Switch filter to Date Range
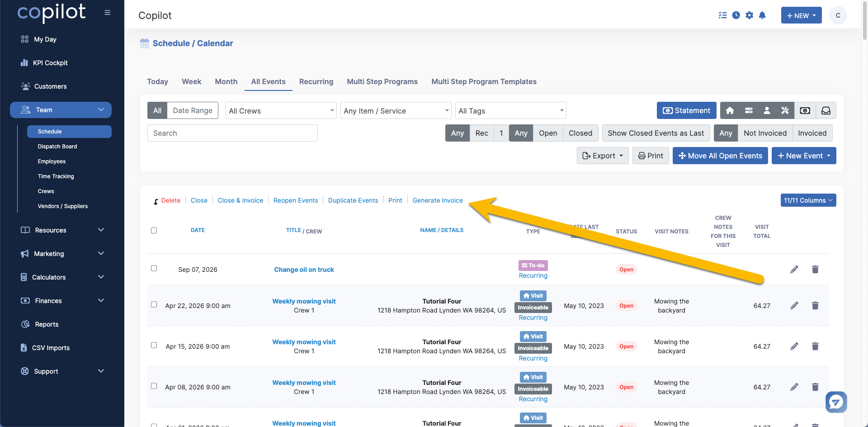This screenshot has width=868, height=427. click(193, 110)
